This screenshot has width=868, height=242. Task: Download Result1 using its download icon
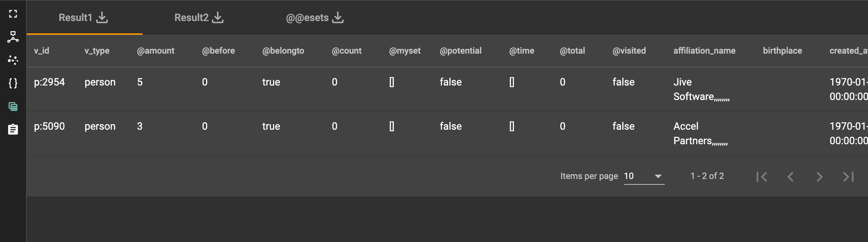[102, 17]
